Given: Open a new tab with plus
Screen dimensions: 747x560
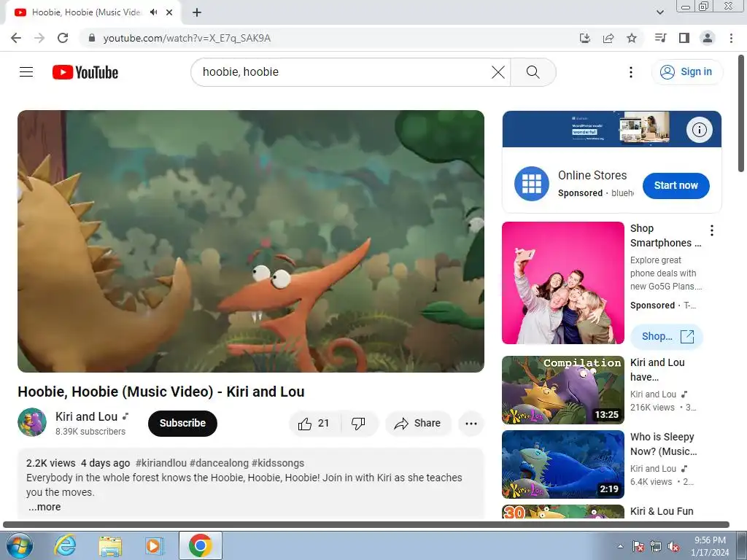Looking at the screenshot, I should click(197, 12).
